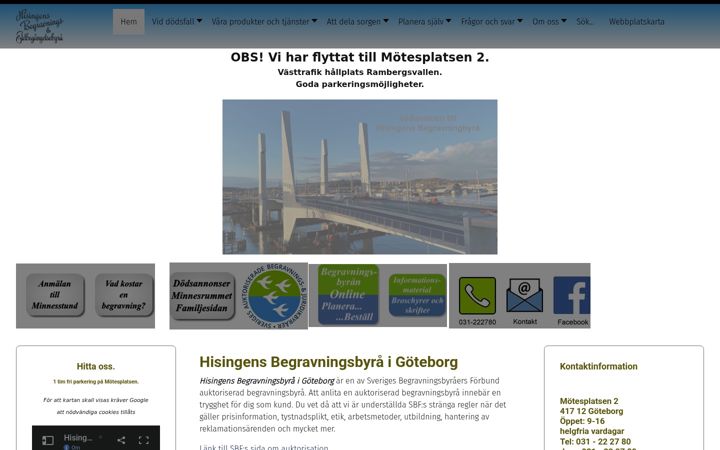Click Västtrafik hållplats Rambergsvallen text
Image resolution: width=720 pixels, height=450 pixels.
click(x=360, y=72)
